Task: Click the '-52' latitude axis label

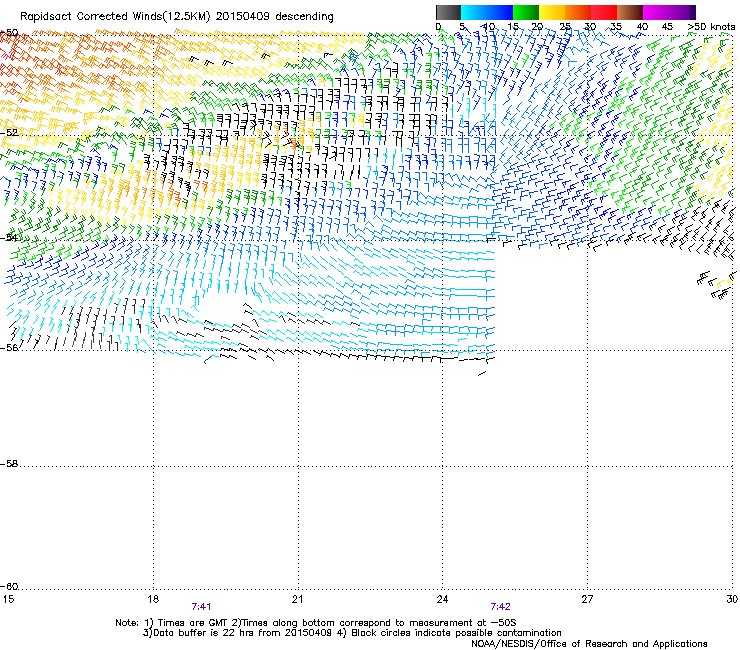Action: point(9,133)
